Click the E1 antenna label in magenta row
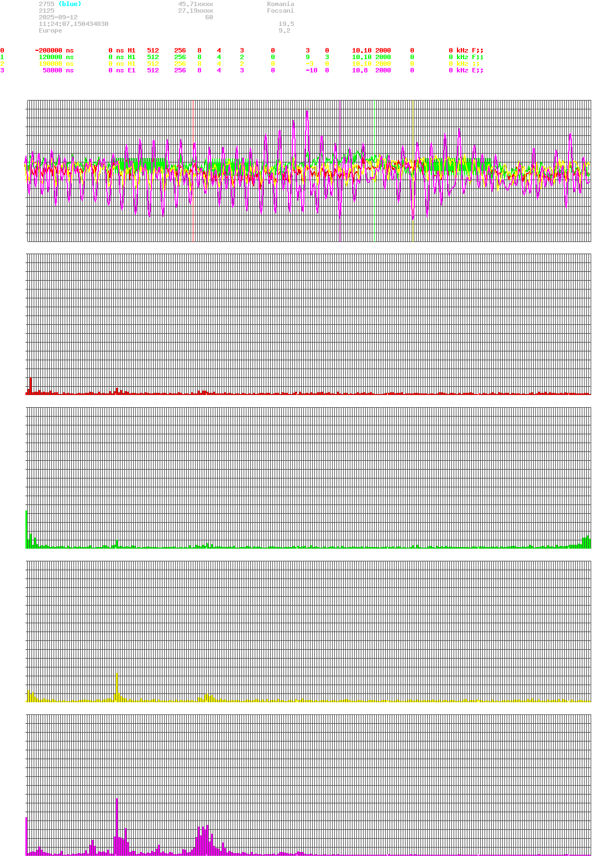Screen dimensions: 605x868 pos(131,70)
